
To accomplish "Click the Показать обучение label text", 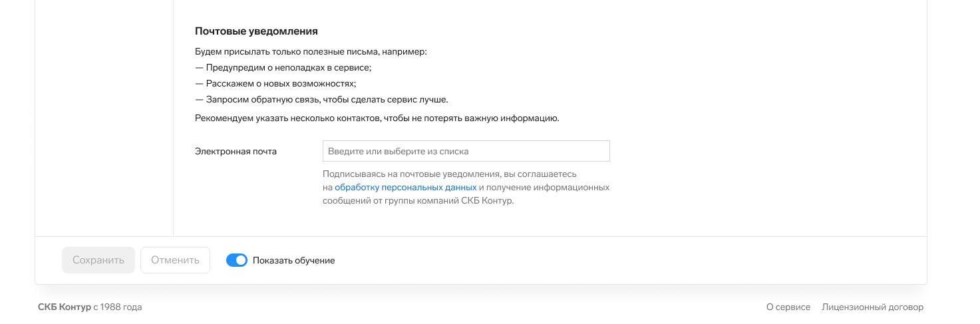I will 293,261.
